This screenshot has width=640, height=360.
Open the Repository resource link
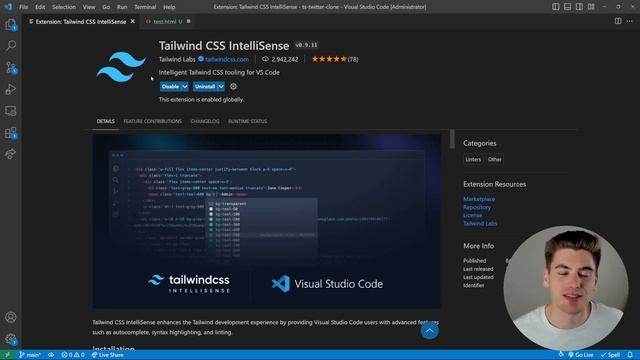(x=477, y=207)
